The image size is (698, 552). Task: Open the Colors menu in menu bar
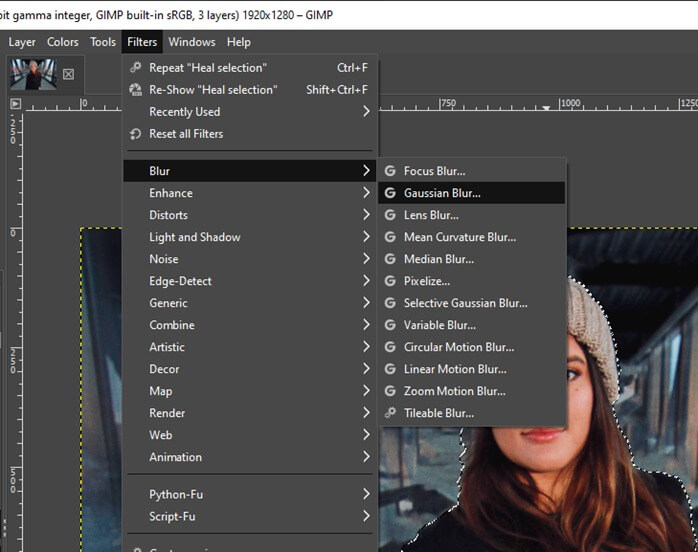[x=62, y=42]
